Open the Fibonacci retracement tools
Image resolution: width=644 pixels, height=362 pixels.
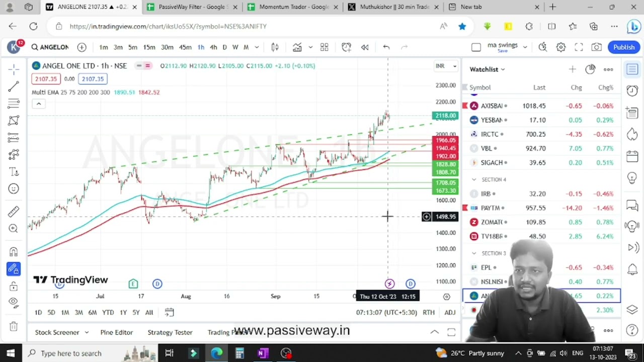[x=14, y=104]
